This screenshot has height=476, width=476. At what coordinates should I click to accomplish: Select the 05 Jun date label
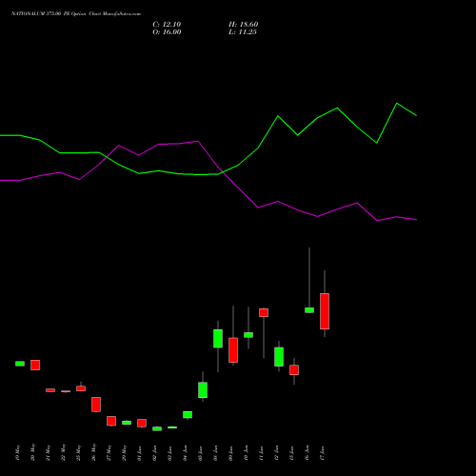tap(200, 453)
